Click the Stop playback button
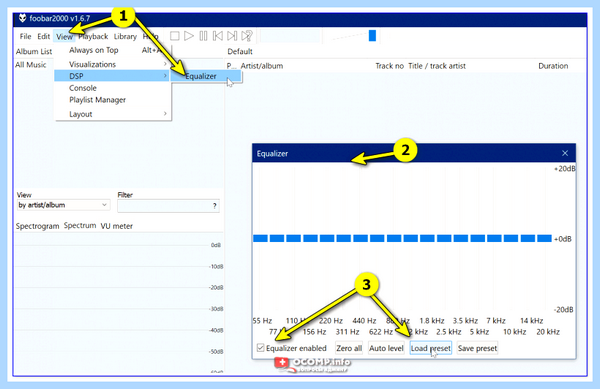600x389 pixels. coord(174,36)
